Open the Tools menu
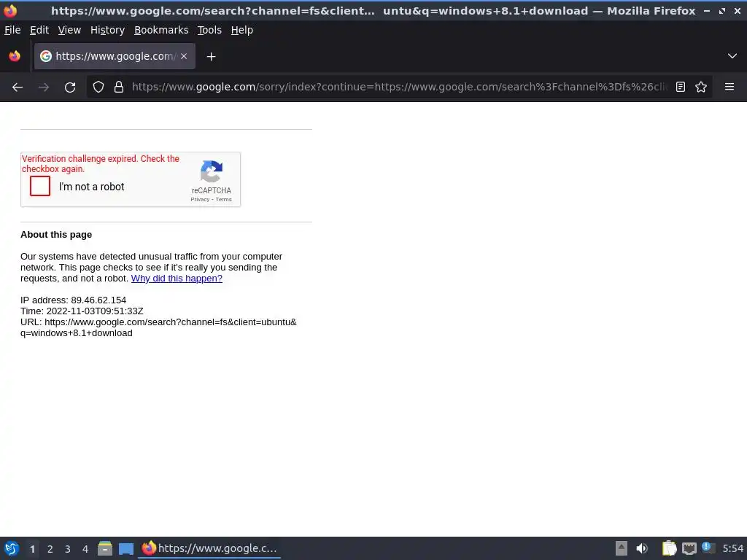747x560 pixels. [209, 30]
